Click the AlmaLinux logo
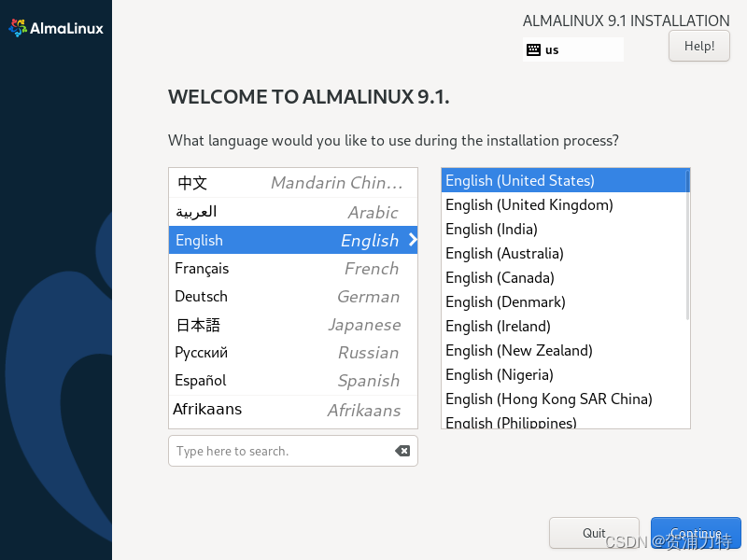 click(x=56, y=28)
